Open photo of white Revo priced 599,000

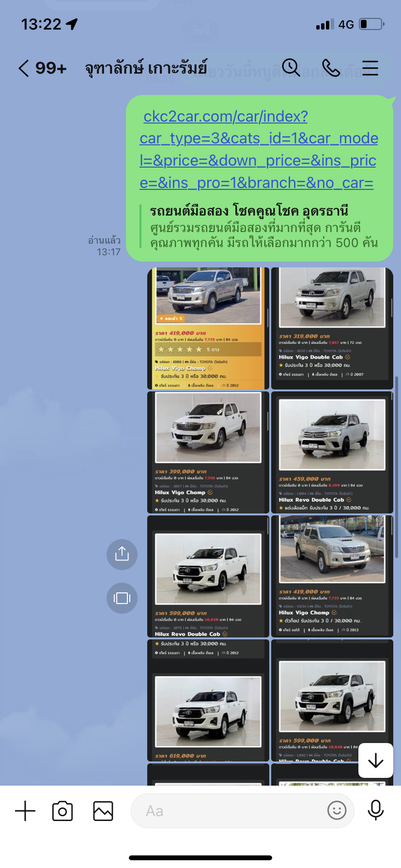point(208,576)
